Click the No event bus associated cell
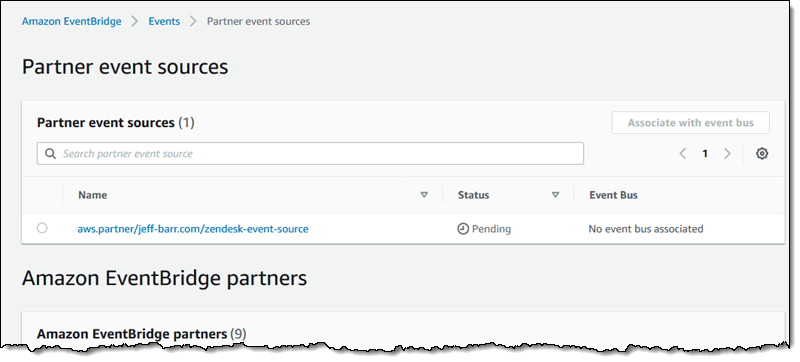 point(646,229)
